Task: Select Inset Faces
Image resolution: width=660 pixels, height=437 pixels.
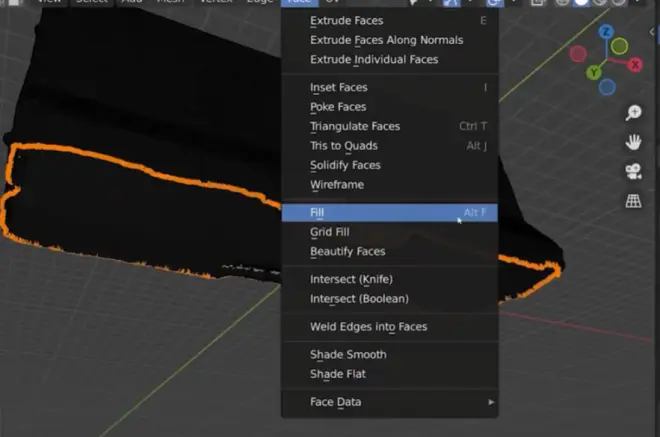Action: tap(390, 87)
